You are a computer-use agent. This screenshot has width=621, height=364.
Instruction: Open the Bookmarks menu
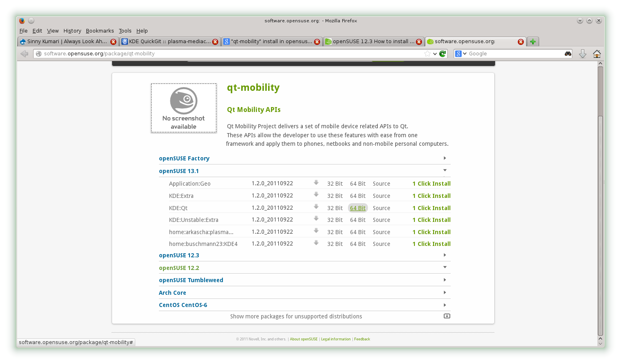click(100, 31)
